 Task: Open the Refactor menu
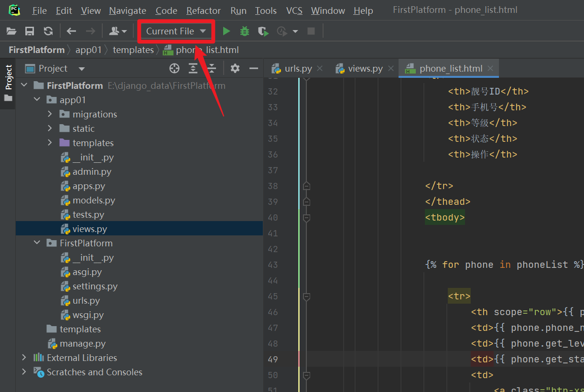[x=204, y=11]
